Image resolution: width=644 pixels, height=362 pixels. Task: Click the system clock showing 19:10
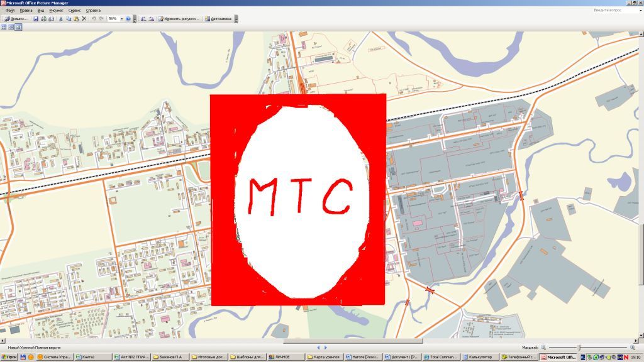(x=636, y=357)
